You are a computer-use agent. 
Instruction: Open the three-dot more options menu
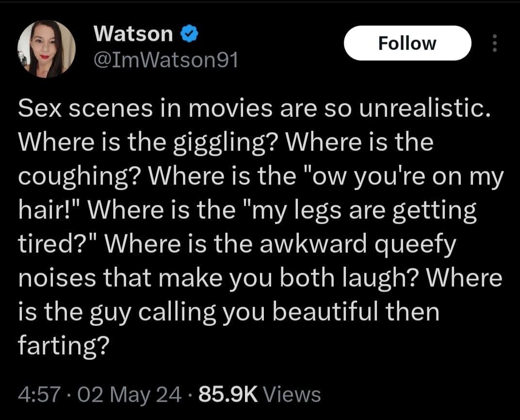click(x=495, y=43)
